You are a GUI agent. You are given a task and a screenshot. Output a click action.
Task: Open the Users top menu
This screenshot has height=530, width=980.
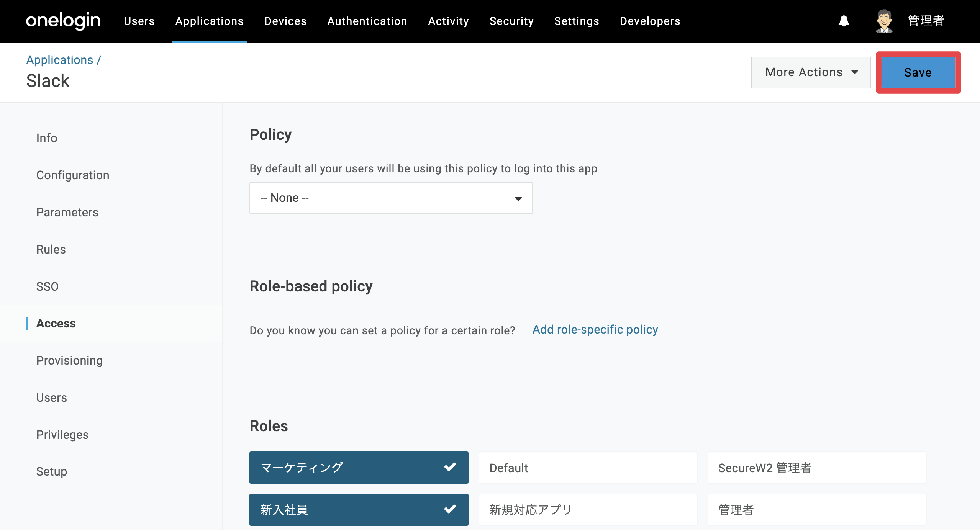tap(139, 21)
